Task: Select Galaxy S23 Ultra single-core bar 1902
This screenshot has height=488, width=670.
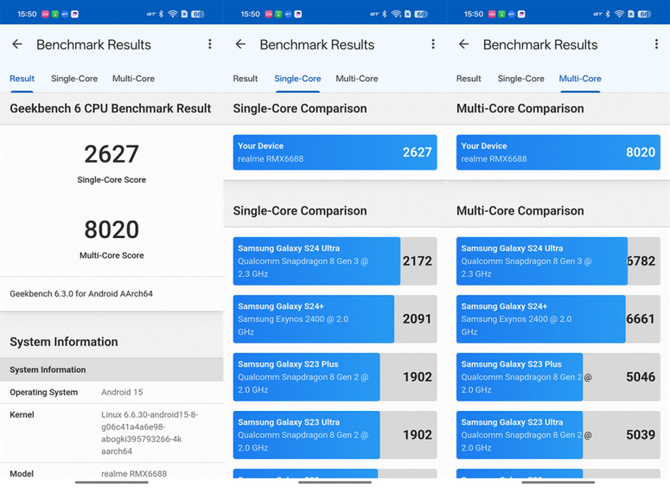Action: click(335, 435)
